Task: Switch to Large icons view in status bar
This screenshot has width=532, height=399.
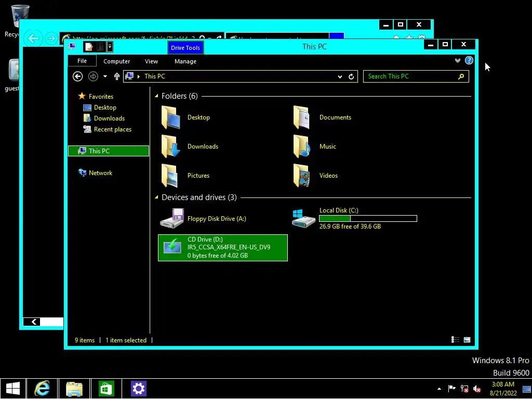Action: pos(467,340)
